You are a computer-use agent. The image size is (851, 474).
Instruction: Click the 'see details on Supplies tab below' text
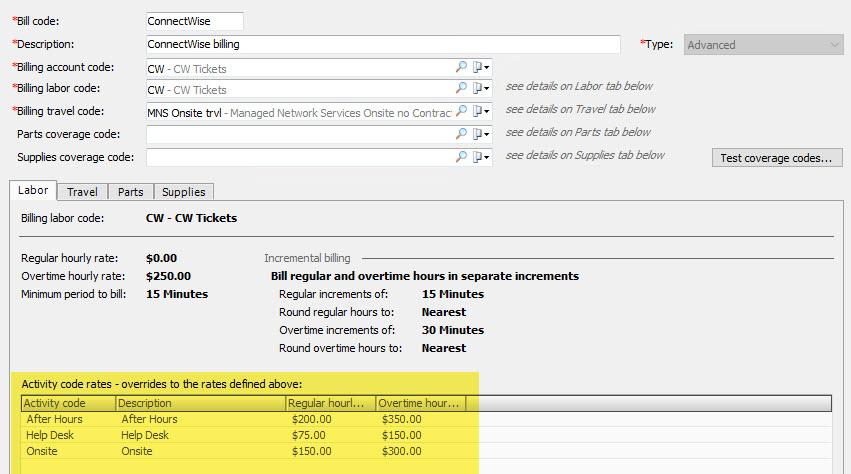pos(585,155)
